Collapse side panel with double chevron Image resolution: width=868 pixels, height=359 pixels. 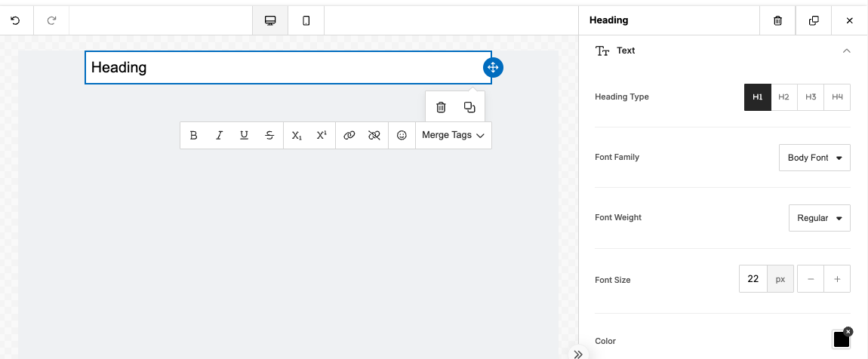[x=578, y=354]
